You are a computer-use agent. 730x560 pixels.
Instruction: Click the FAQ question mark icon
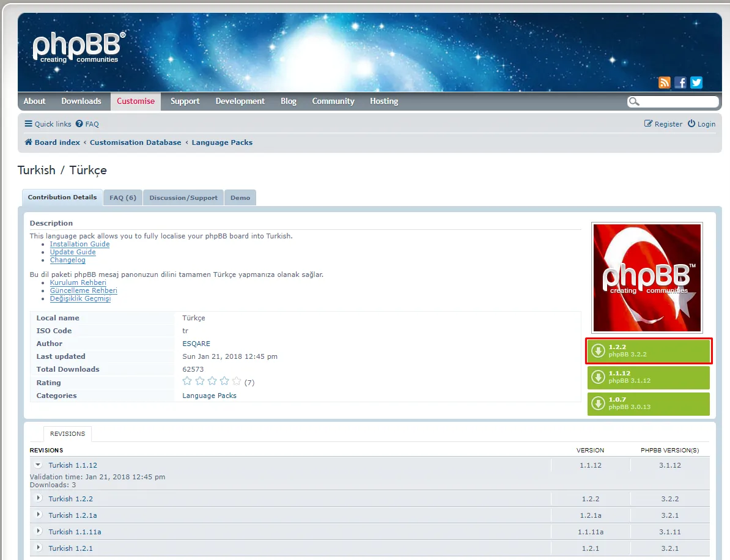coord(79,124)
